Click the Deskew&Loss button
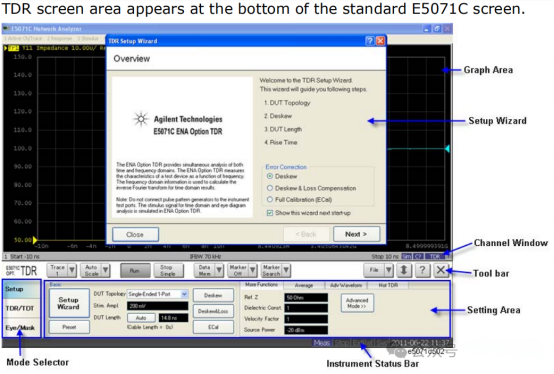The height and width of the screenshot is (374, 554). tap(213, 311)
